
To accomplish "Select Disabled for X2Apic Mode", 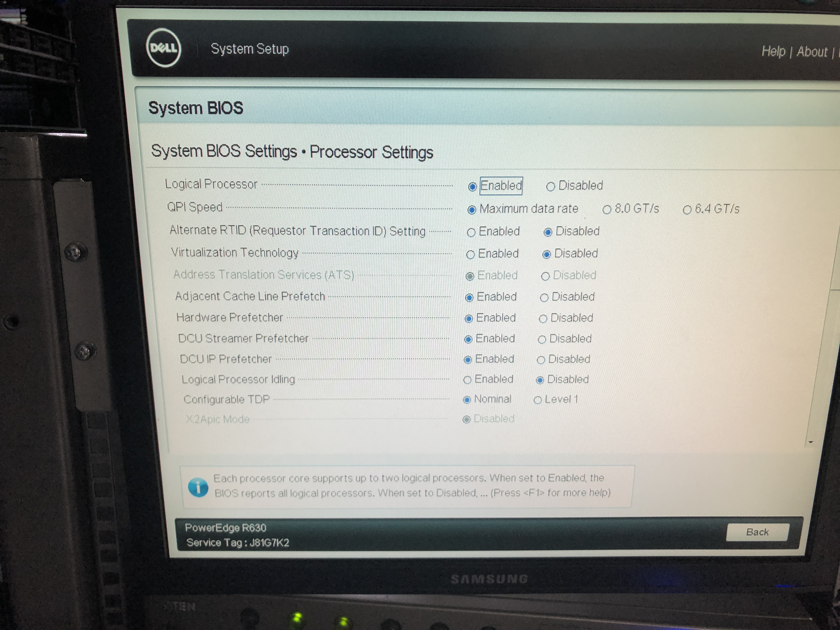I will click(466, 419).
